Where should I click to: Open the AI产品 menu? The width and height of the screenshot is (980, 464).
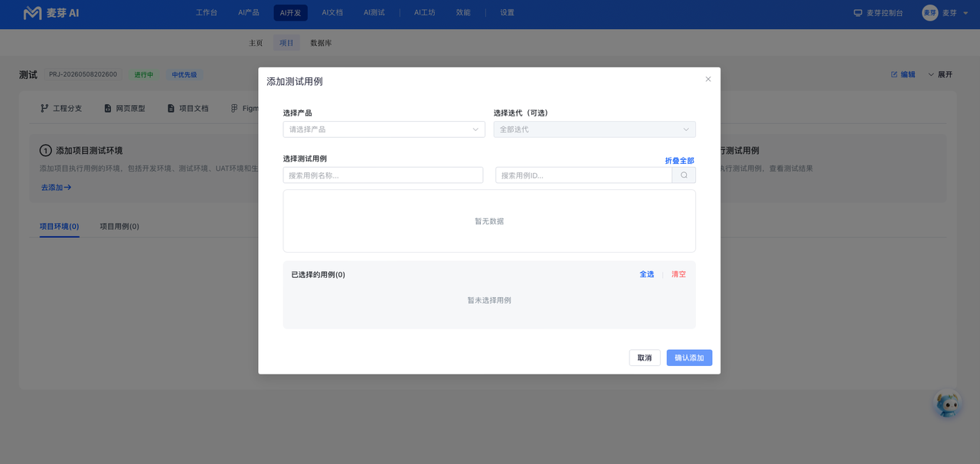coord(249,13)
